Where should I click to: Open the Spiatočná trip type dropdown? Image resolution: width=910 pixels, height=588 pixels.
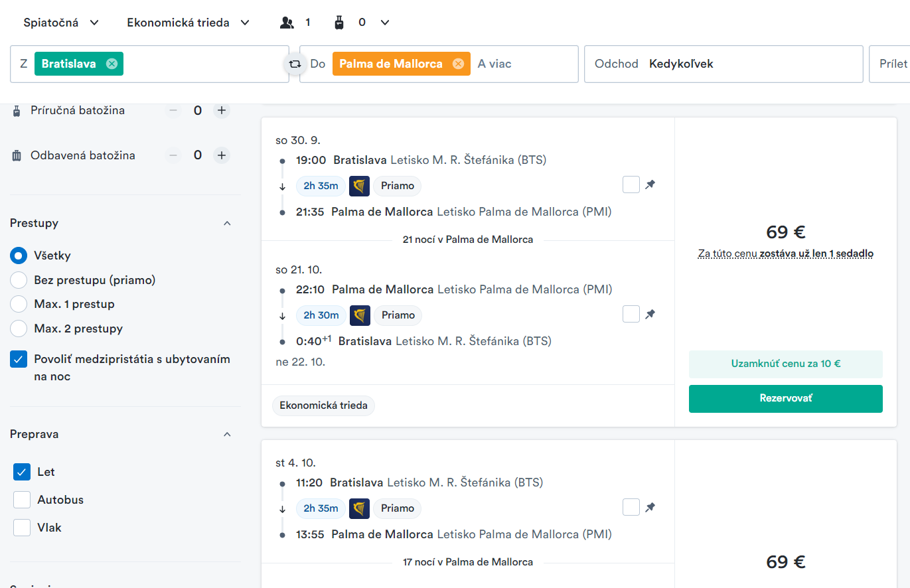pyautogui.click(x=61, y=23)
